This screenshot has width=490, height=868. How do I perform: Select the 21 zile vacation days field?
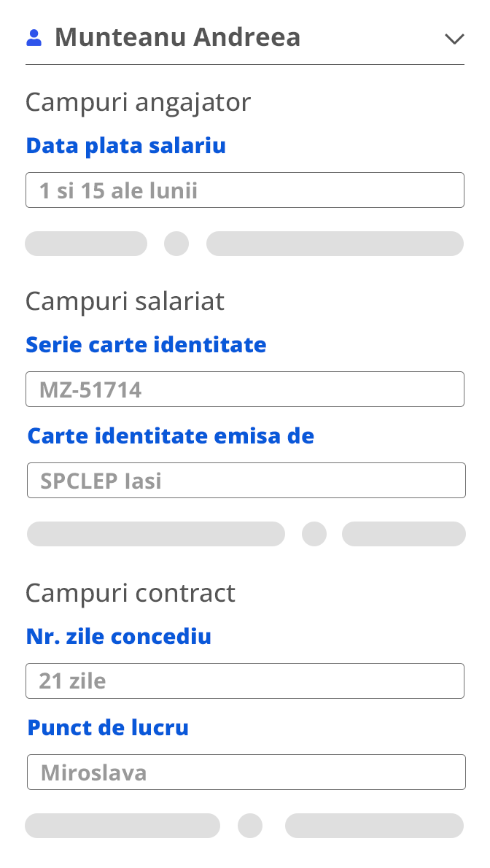click(245, 681)
